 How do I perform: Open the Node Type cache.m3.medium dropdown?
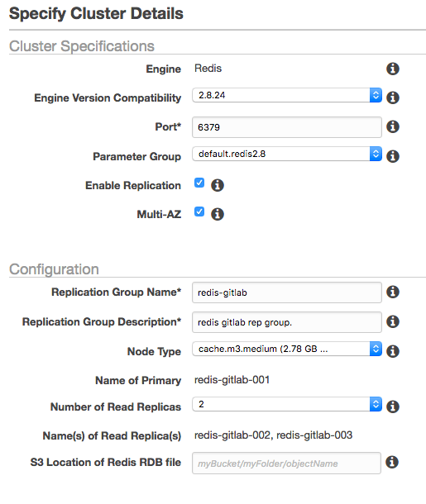point(287,349)
